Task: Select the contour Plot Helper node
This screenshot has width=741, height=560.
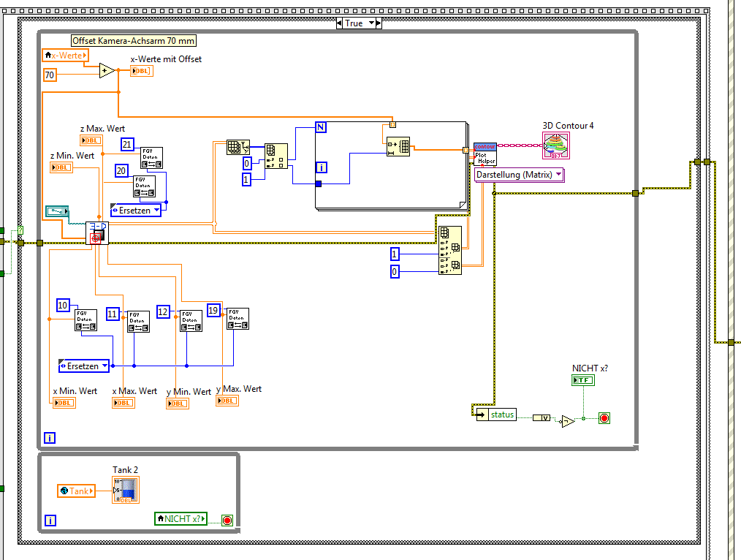Action: [x=484, y=154]
